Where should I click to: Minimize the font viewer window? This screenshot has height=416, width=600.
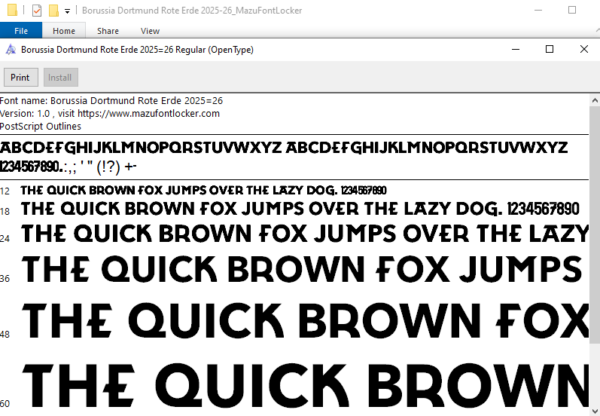[515, 49]
